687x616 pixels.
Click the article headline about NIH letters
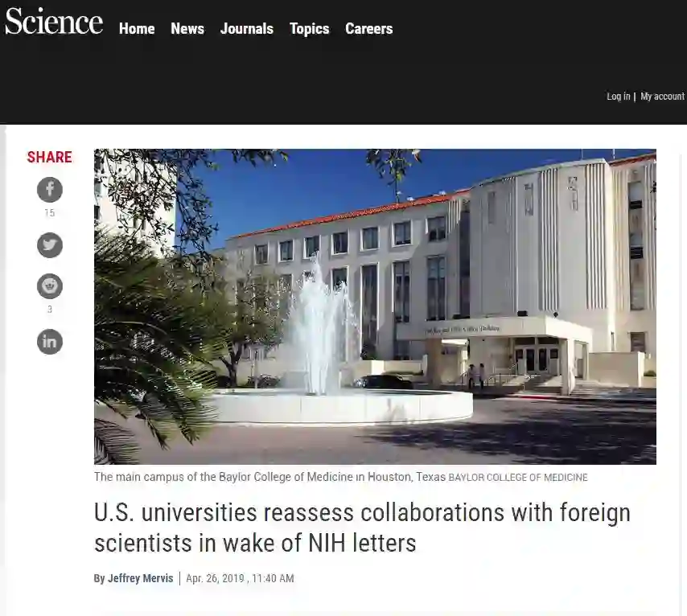point(362,528)
